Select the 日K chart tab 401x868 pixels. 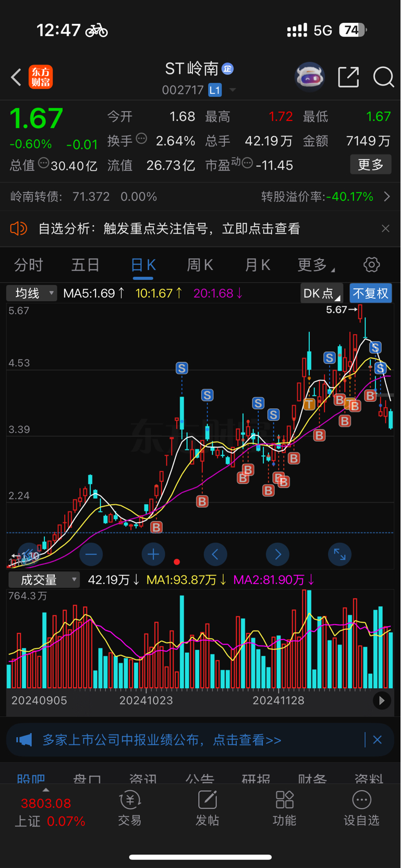[143, 265]
